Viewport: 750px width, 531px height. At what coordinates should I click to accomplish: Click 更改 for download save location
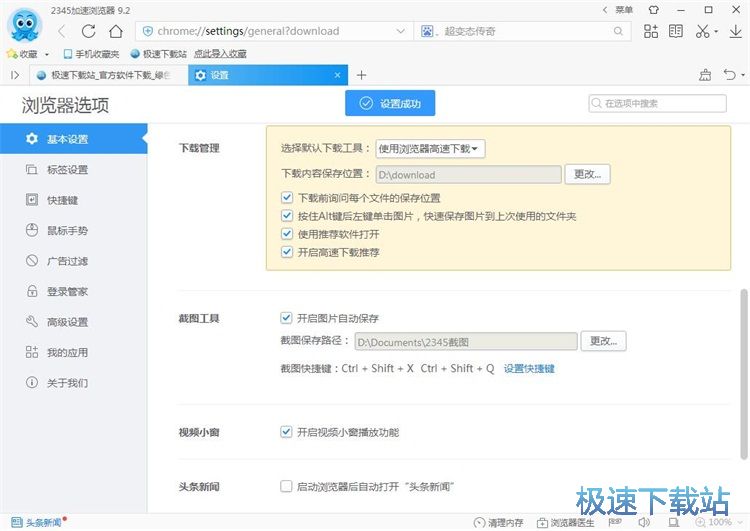pyautogui.click(x=587, y=174)
